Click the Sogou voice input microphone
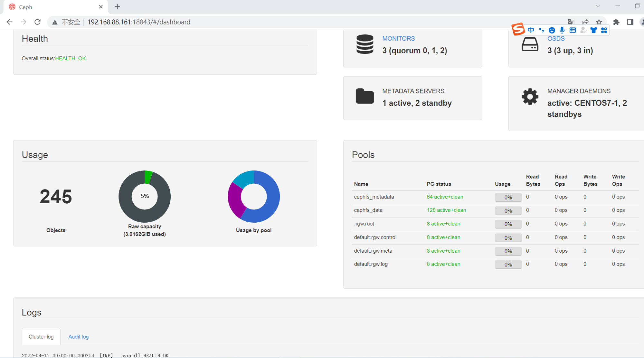The image size is (644, 358). point(562,30)
